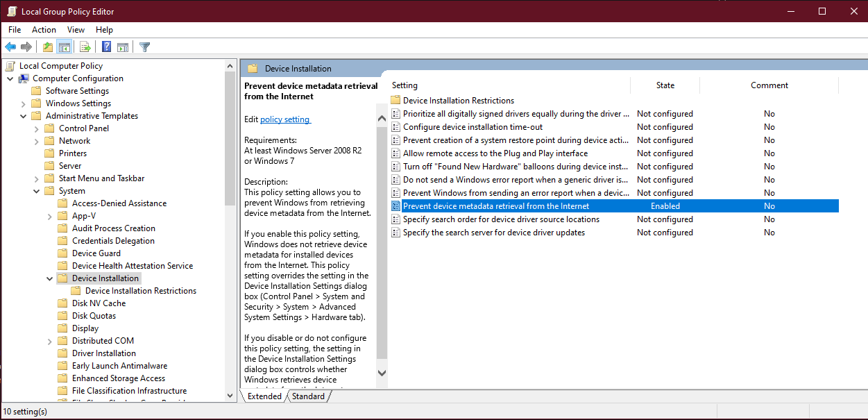Click the tree scrollbar down arrow
868x420 pixels.
pos(230,395)
